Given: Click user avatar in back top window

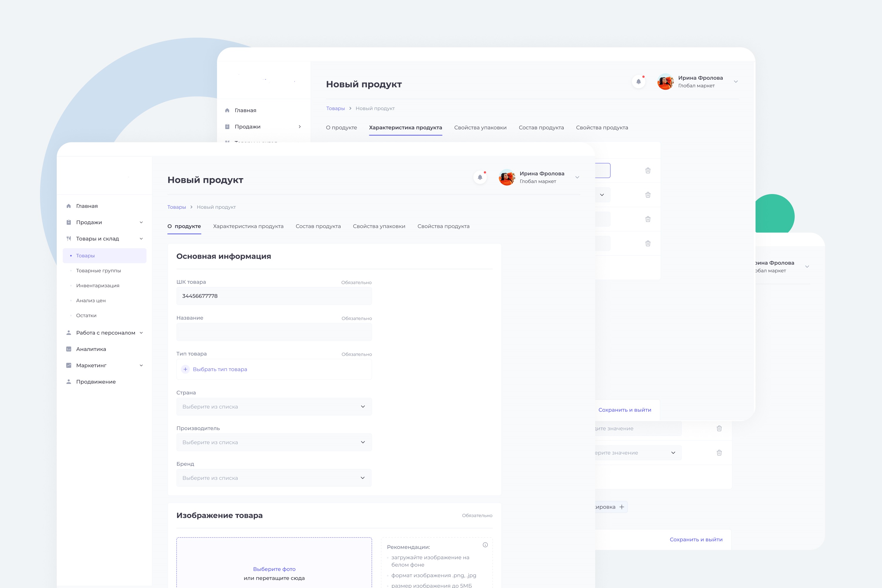Looking at the screenshot, I should [x=666, y=81].
